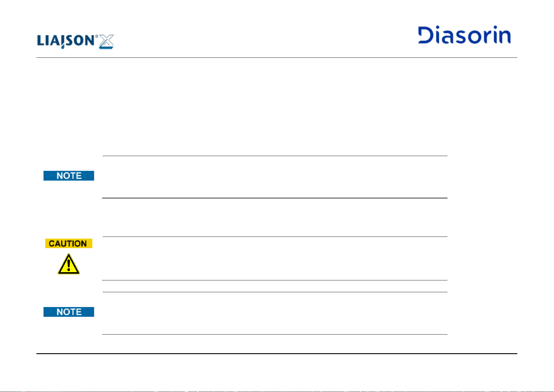Click the narrow strip between caution and lower note boxes
Image resolution: width=554 pixels, height=392 pixels.
(275, 286)
